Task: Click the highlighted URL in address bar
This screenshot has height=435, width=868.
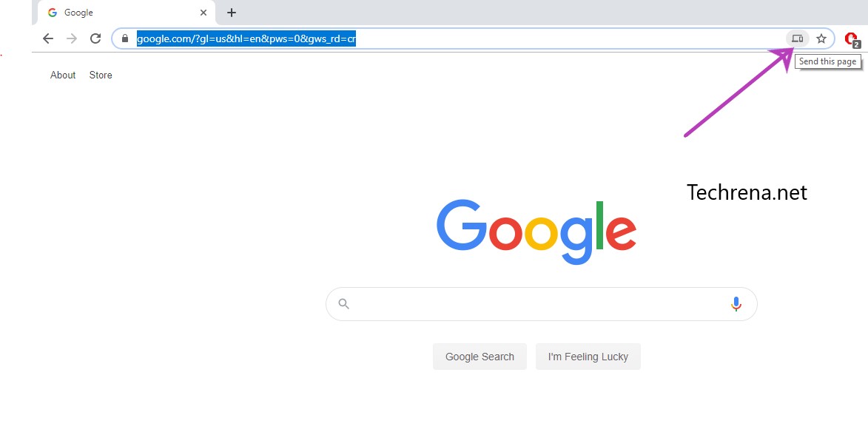Action: pyautogui.click(x=246, y=38)
